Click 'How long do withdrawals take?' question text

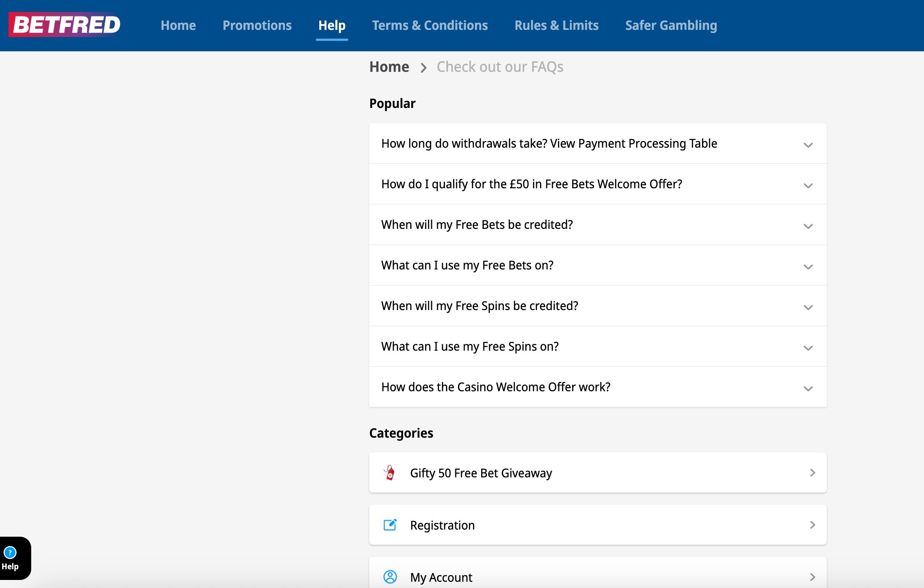tap(464, 144)
